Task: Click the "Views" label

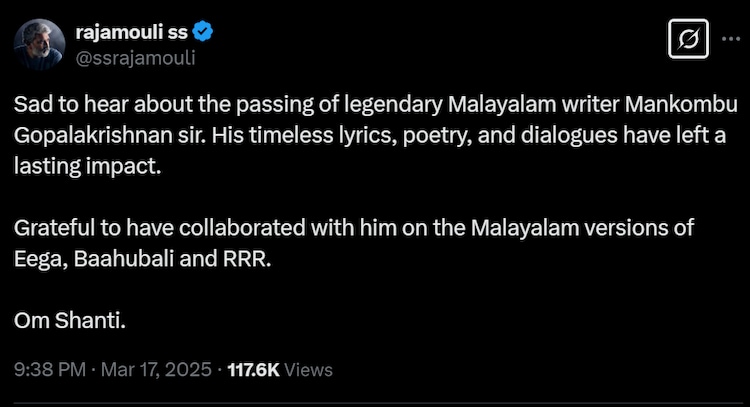Action: click(309, 370)
